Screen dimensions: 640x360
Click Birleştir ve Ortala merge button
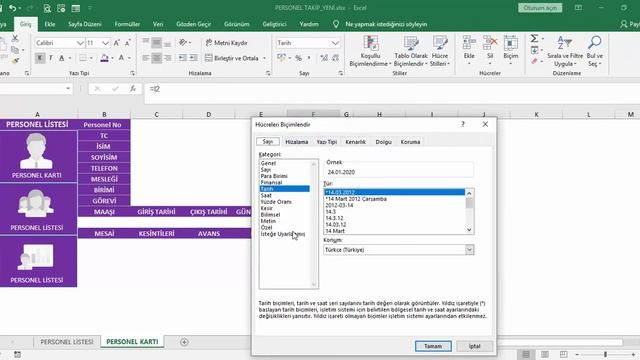point(232,58)
